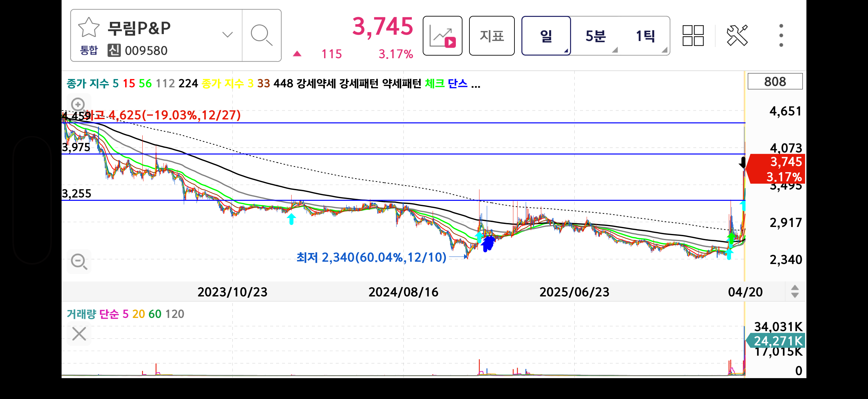Click 최고 4,625 high price annotation
Image resolution: width=868 pixels, height=399 pixels.
163,115
